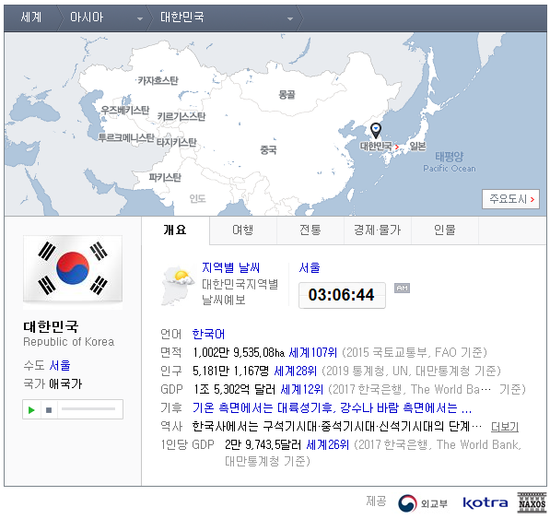Viewport: 550px width, 519px height.
Task: Switch to the 전통 tab
Action: 310,230
